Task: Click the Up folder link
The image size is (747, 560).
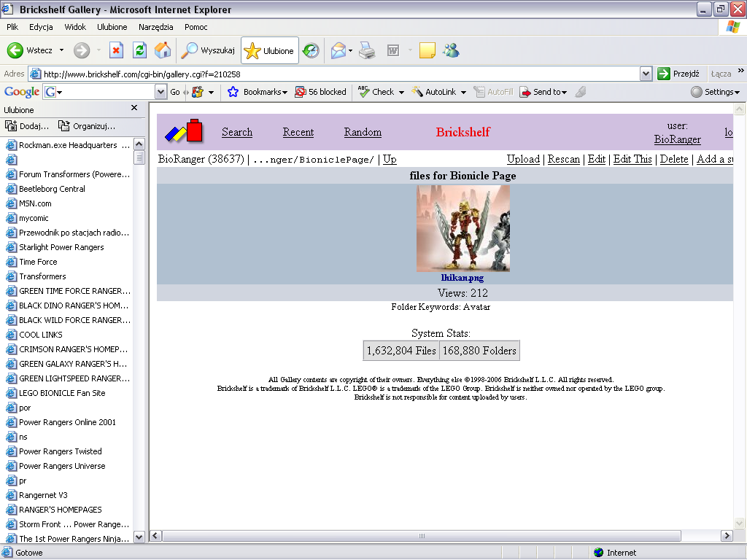Action: pos(390,159)
